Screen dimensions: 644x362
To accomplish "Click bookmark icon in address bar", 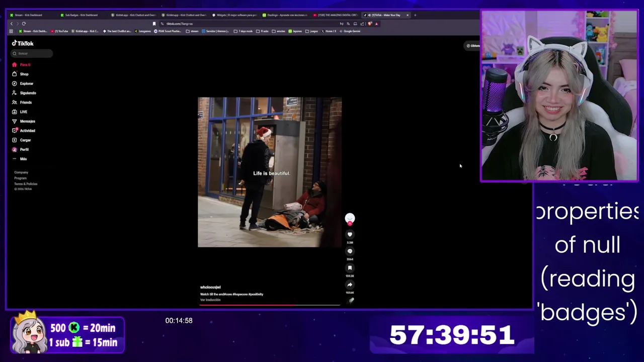I will pyautogui.click(x=154, y=24).
